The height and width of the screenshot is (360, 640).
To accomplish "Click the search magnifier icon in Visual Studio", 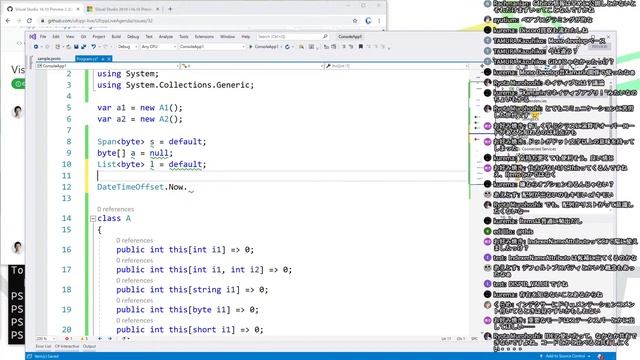I will click(325, 36).
